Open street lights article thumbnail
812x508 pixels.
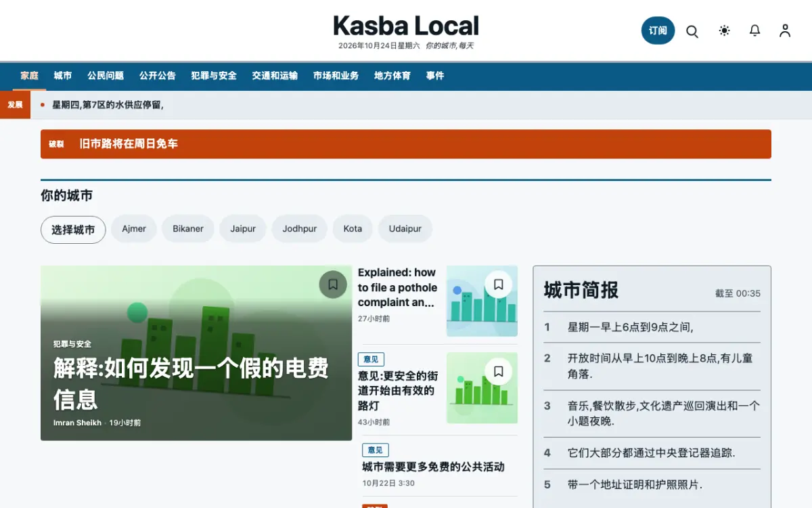tap(482, 388)
